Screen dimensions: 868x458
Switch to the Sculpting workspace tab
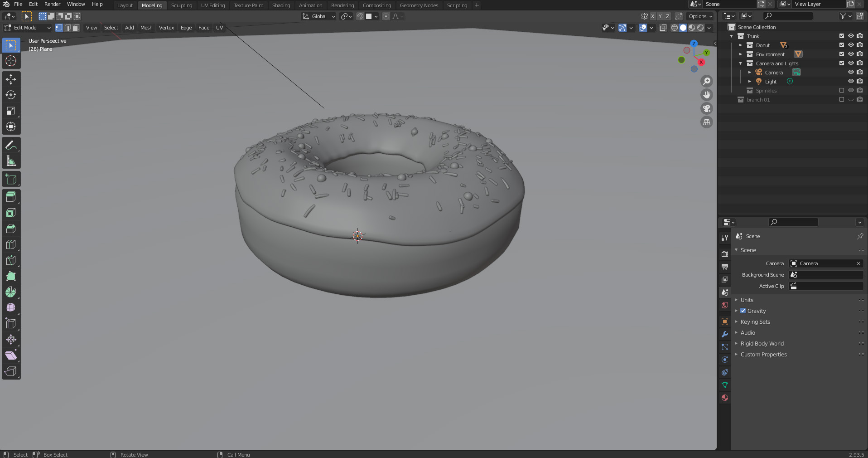(182, 5)
